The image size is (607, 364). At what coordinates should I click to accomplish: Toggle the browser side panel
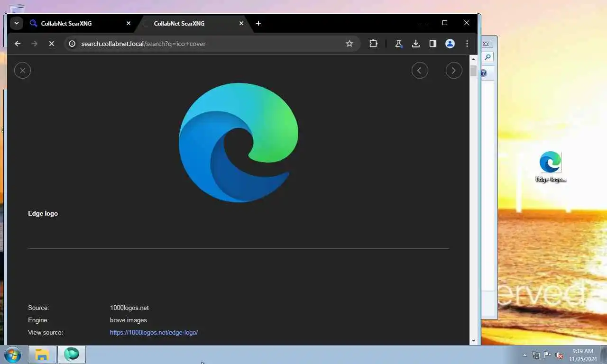(433, 44)
